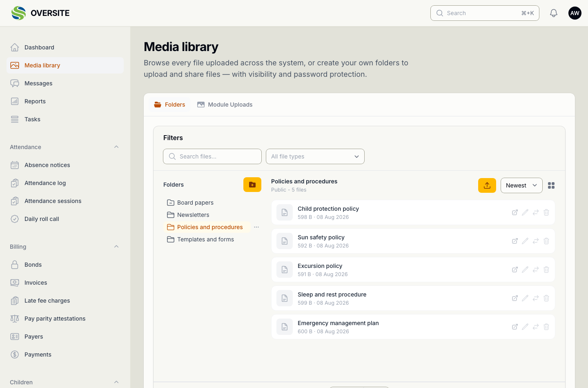
Task: Open the Newest sort dropdown
Action: (x=521, y=185)
